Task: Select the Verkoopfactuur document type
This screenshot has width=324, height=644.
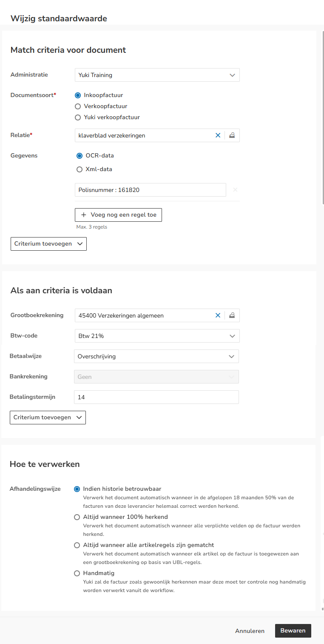Action: (78, 106)
